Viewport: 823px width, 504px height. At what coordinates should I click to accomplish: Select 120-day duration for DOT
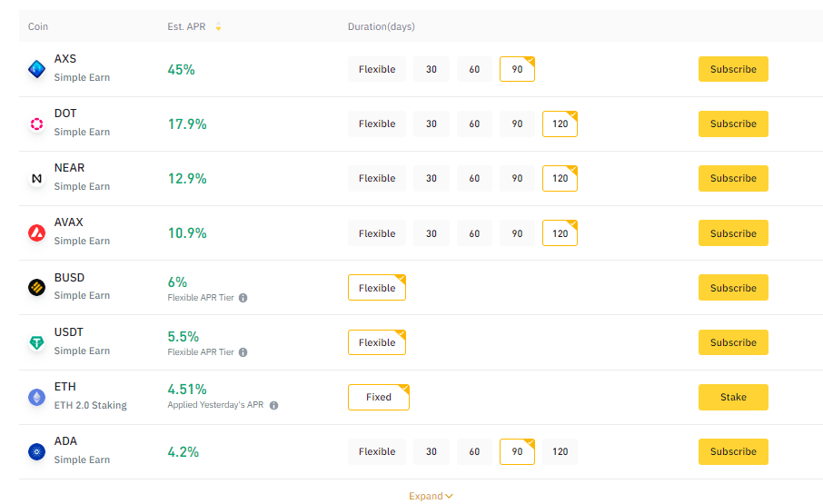tap(560, 124)
